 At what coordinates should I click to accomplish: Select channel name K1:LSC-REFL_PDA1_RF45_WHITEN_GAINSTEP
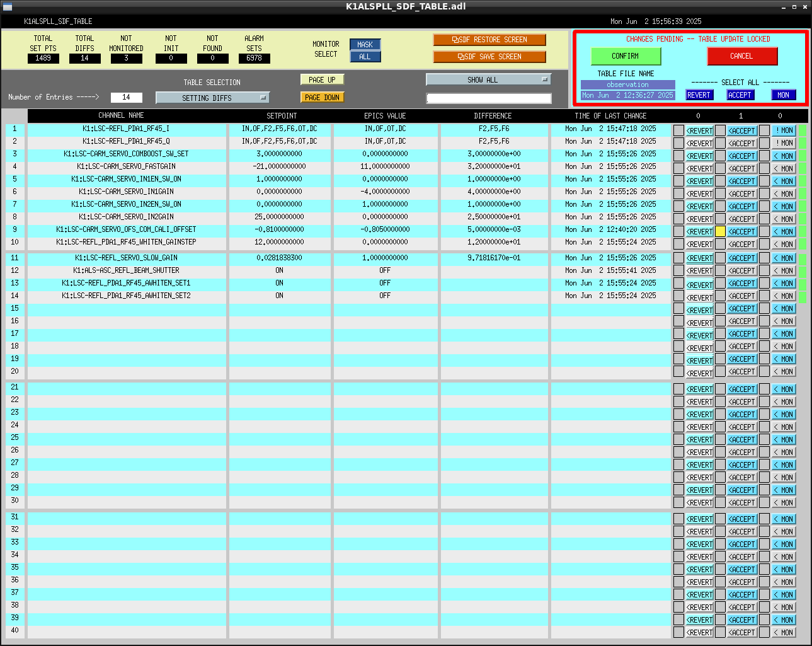click(126, 242)
